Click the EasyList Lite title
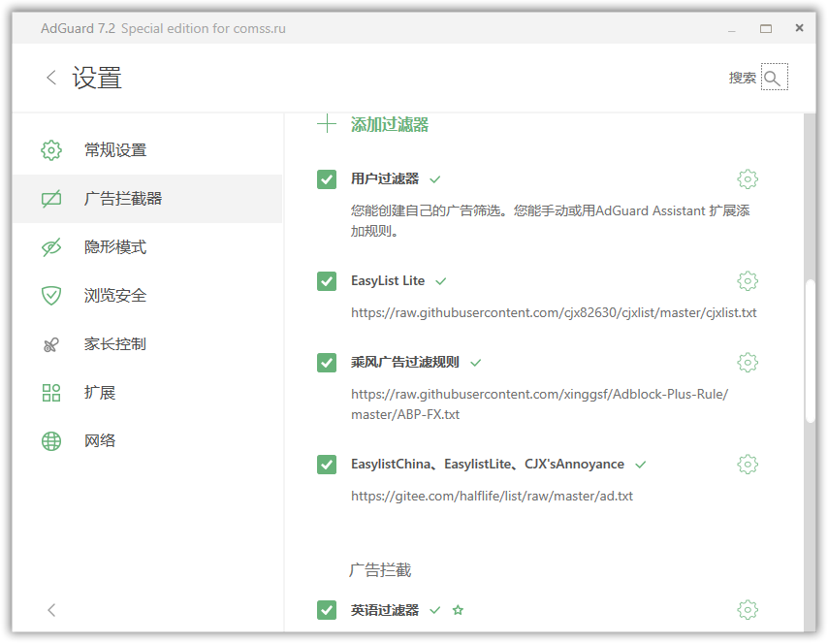This screenshot has height=644, width=828. click(x=388, y=281)
